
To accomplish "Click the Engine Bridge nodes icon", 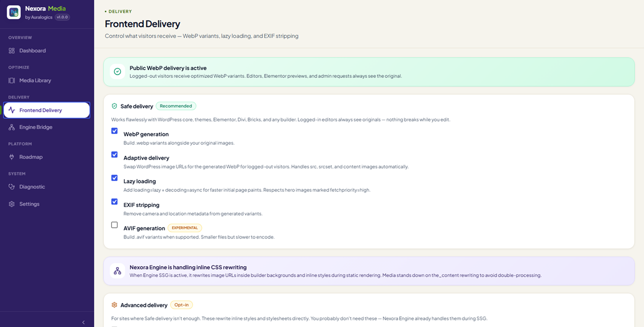I will (x=12, y=127).
